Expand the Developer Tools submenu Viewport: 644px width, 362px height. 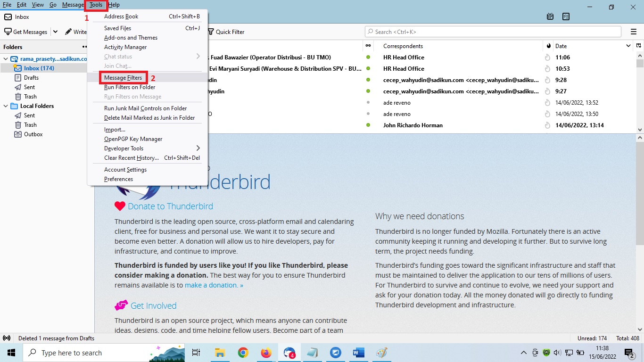[148, 148]
